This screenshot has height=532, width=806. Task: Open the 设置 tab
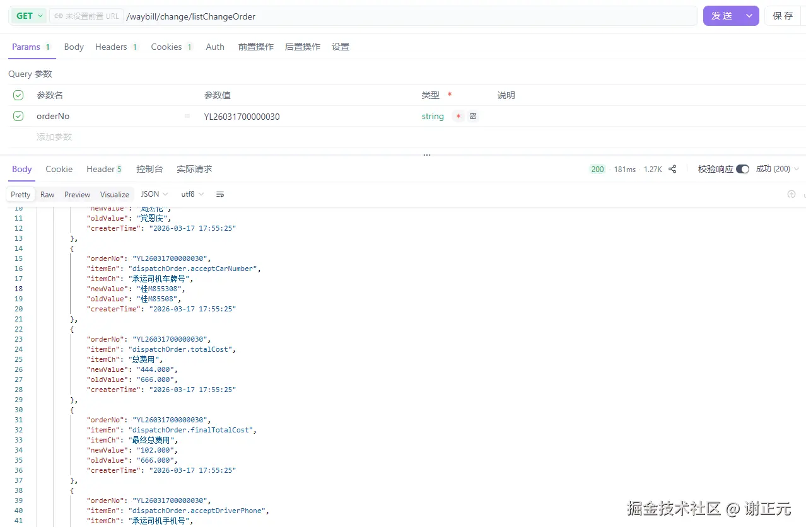341,47
